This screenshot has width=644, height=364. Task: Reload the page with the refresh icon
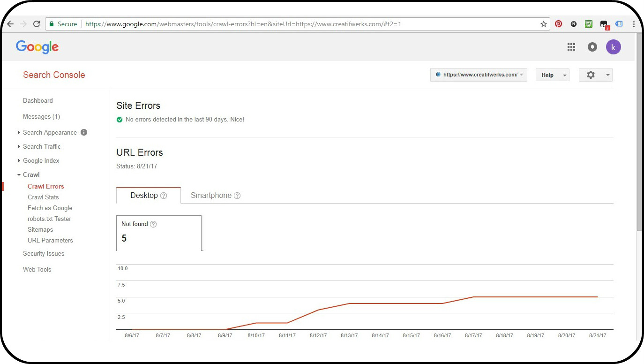36,24
